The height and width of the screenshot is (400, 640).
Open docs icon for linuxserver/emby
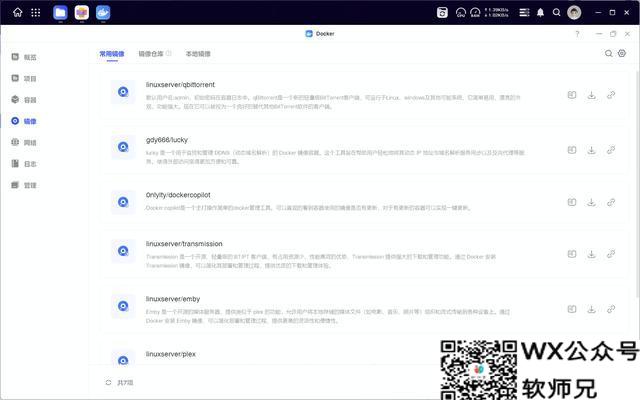[x=572, y=309]
